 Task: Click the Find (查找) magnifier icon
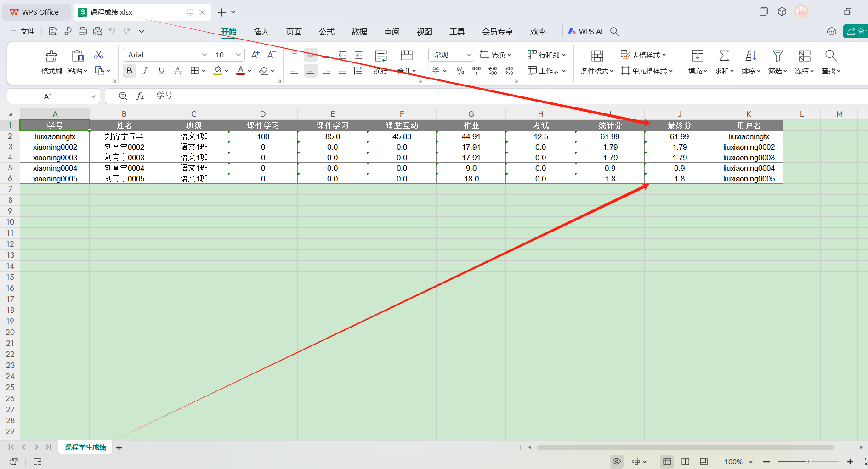[x=830, y=56]
